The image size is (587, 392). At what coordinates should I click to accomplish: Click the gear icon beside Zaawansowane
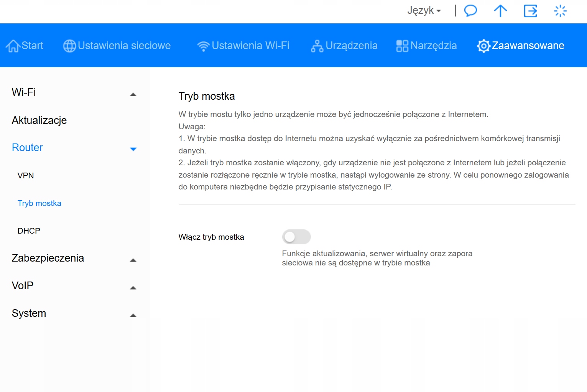point(483,46)
